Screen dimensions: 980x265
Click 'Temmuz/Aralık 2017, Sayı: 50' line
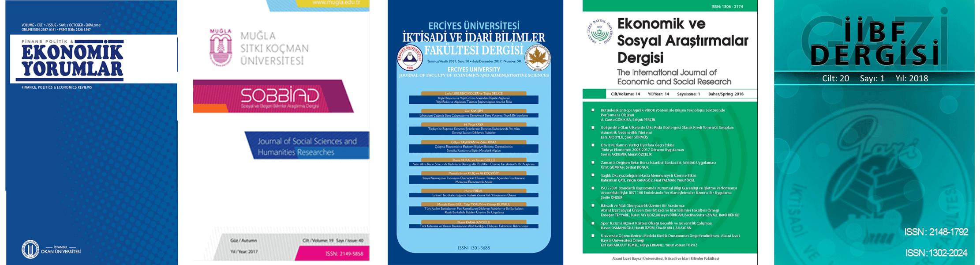click(x=474, y=61)
